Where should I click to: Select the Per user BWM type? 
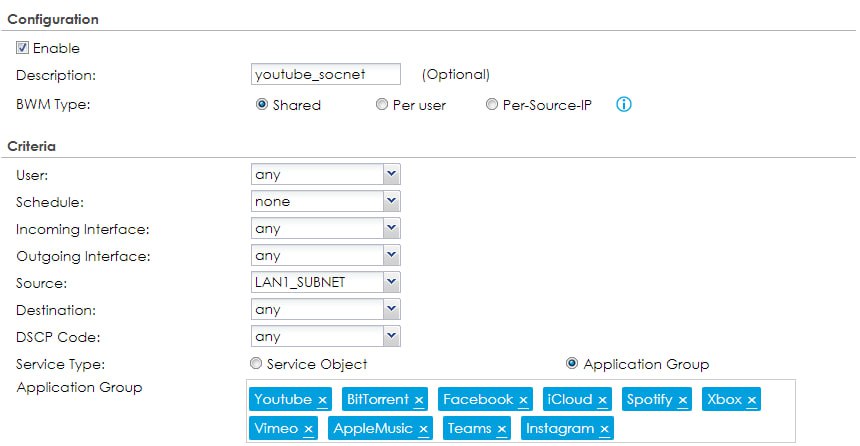pyautogui.click(x=382, y=105)
